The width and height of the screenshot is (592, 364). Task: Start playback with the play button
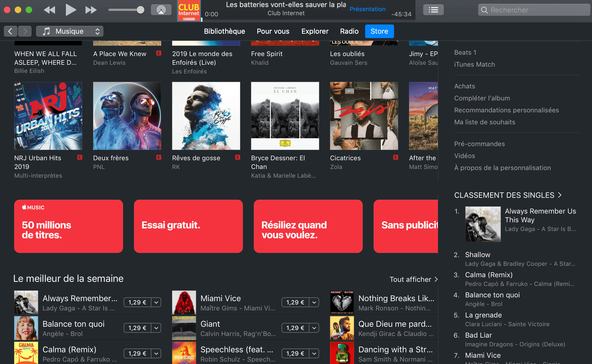[x=71, y=10]
